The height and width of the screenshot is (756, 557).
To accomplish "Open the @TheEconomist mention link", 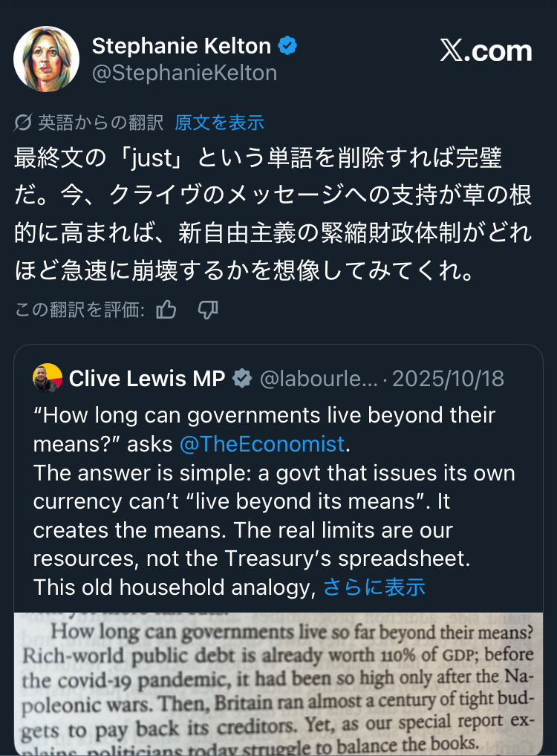I will [x=262, y=444].
